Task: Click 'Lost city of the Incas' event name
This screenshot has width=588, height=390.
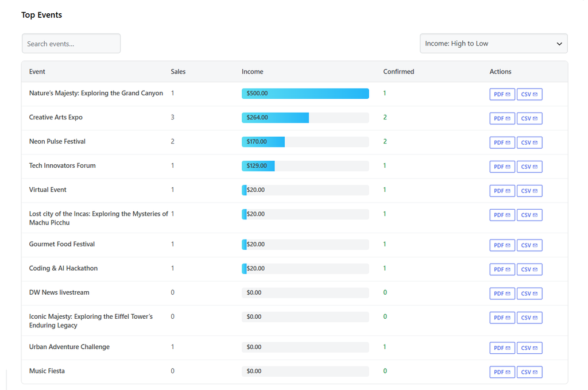Action: point(99,218)
